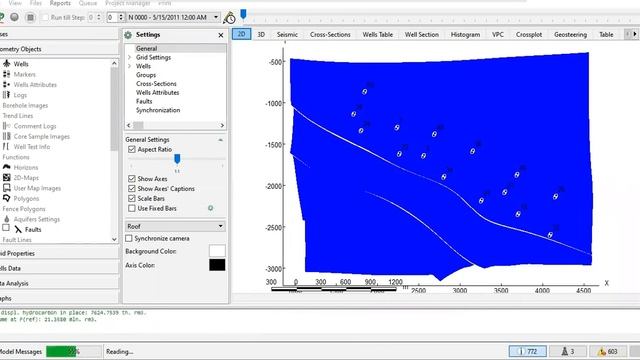Click the Aspect Ratio slider handle
This screenshot has width=640, height=360.
[177, 158]
